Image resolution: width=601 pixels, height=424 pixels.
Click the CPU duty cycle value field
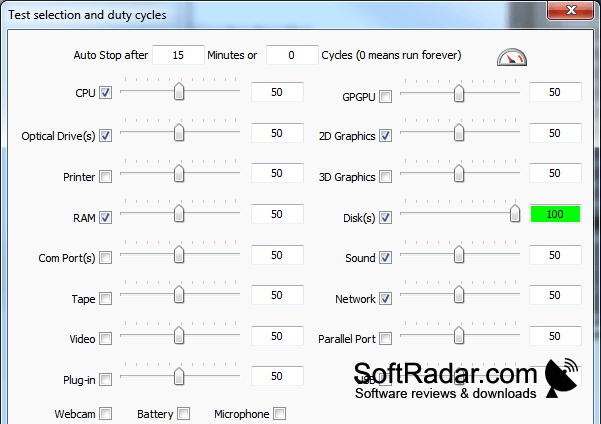(x=277, y=92)
